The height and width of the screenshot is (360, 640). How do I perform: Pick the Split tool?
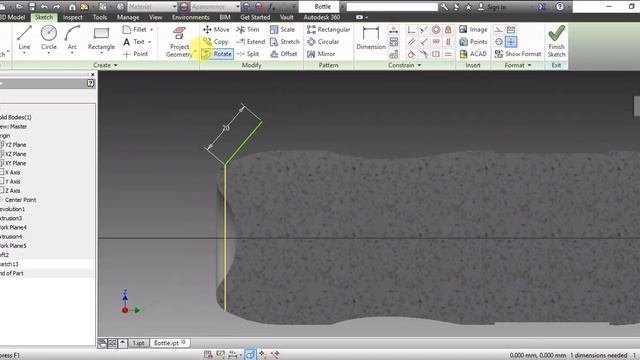pos(248,54)
